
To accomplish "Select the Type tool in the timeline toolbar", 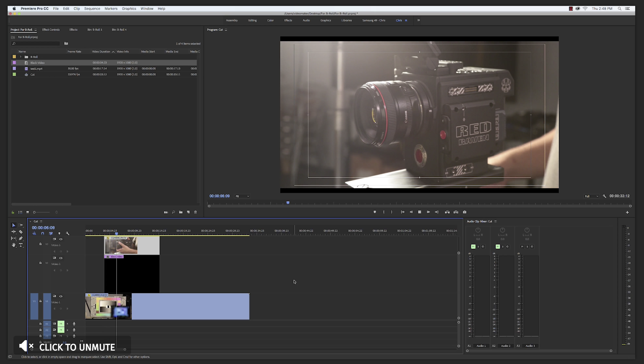I will [x=21, y=245].
